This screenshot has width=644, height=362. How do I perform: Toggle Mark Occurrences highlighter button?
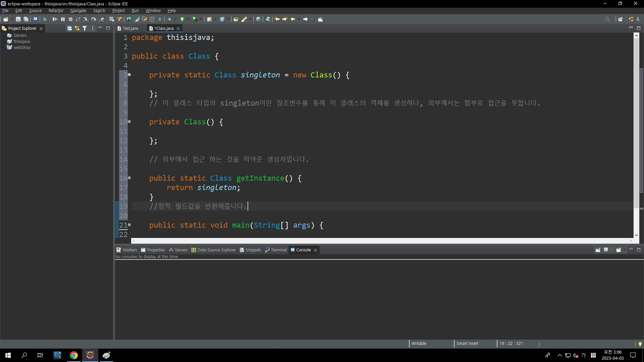(137, 19)
